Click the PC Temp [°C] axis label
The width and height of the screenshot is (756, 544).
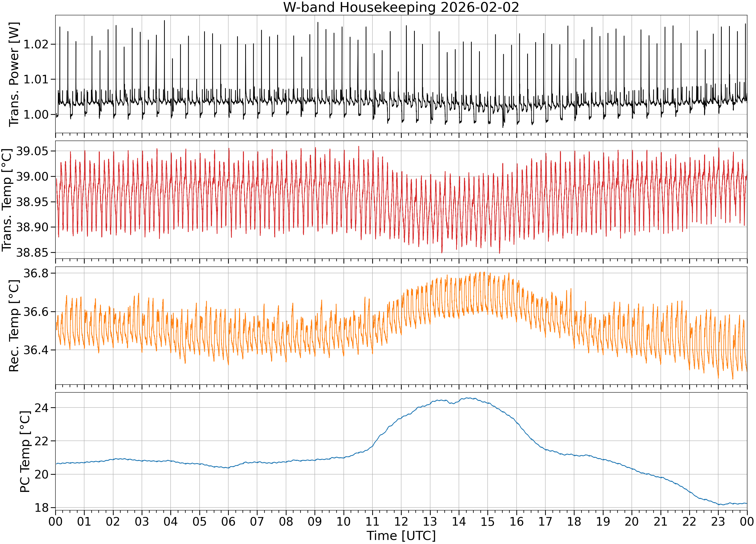click(25, 451)
